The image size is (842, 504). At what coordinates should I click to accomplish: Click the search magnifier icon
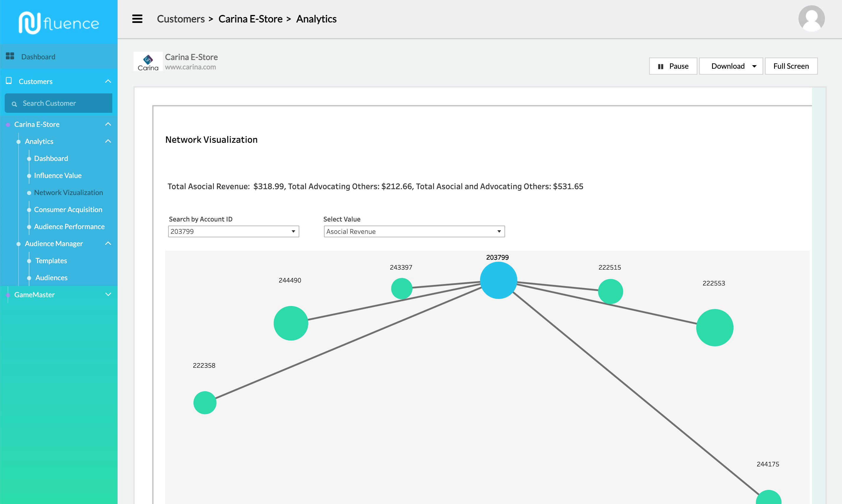point(14,104)
